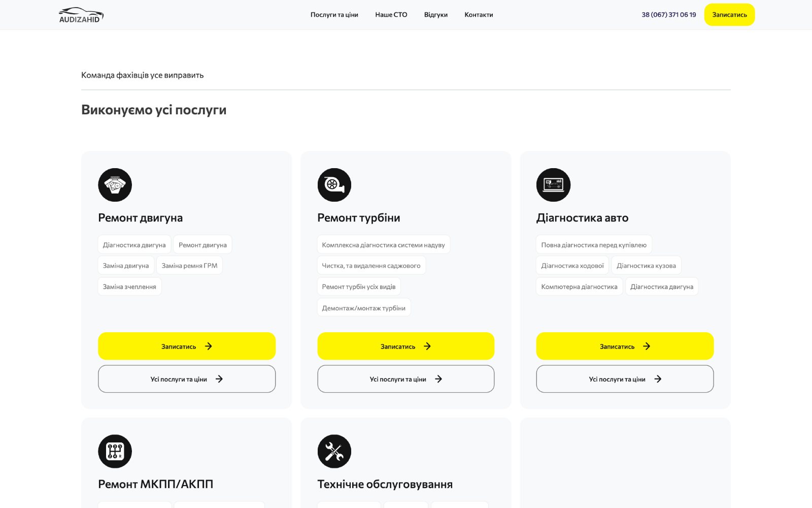
Task: Select Діагностика двигуна tag under Діагностика авто
Action: pyautogui.click(x=662, y=287)
